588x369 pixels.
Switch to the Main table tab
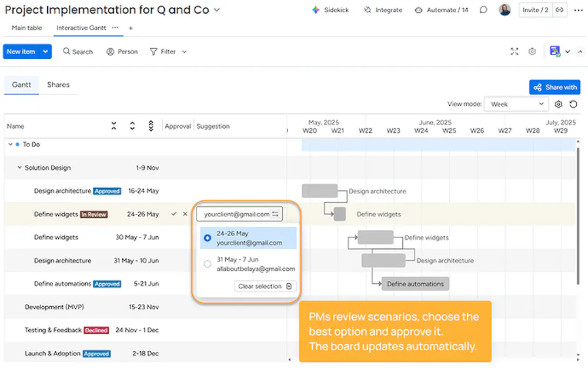(x=26, y=28)
